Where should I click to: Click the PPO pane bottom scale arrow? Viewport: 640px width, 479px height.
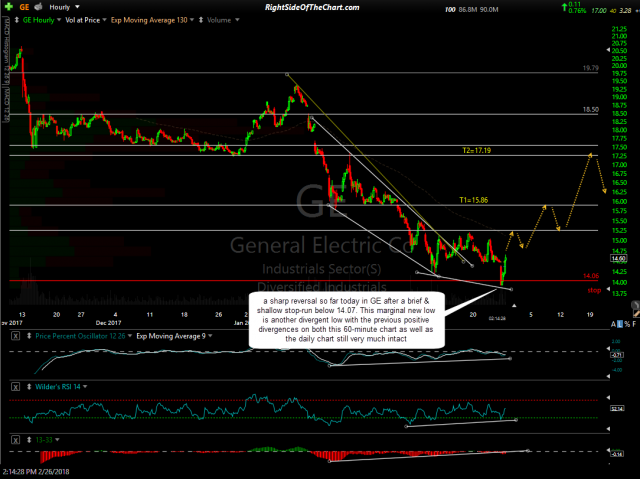pyautogui.click(x=608, y=376)
